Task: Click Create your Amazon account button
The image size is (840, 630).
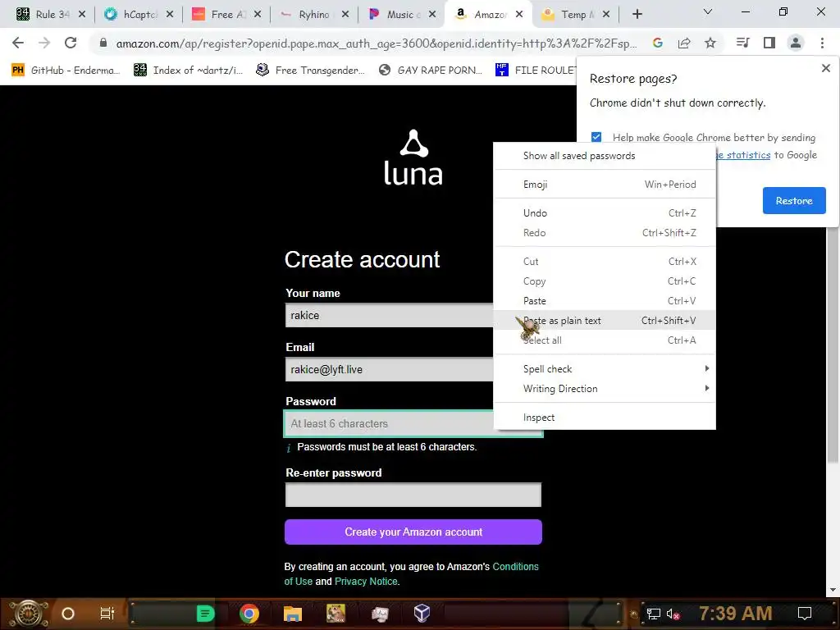Action: click(x=413, y=532)
